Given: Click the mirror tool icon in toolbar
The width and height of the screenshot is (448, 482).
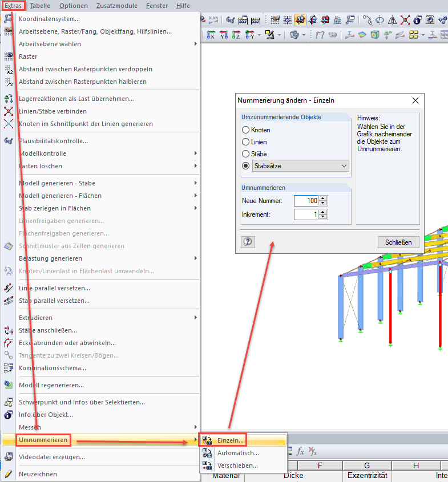Looking at the screenshot, I should 392,21.
